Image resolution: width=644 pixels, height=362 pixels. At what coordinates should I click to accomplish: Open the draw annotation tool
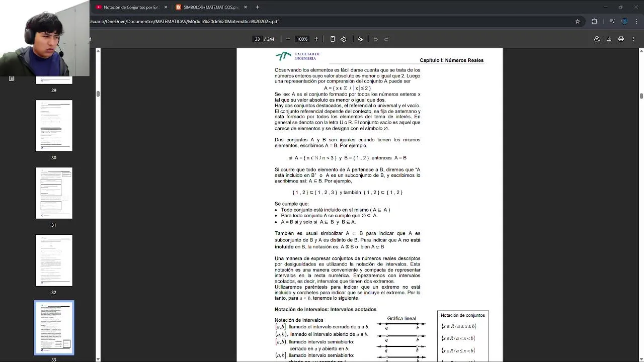coord(360,39)
